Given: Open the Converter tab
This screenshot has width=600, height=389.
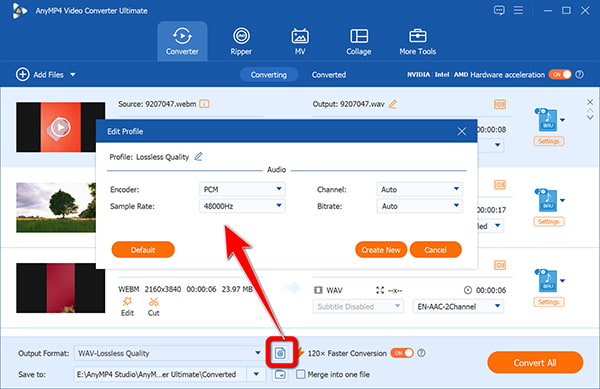Looking at the screenshot, I should coord(182,41).
